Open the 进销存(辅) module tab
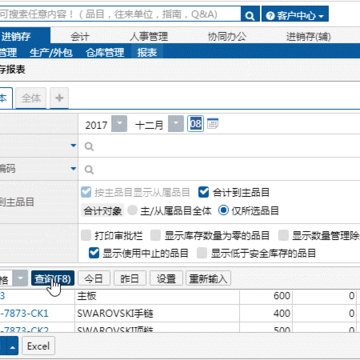 click(x=308, y=36)
